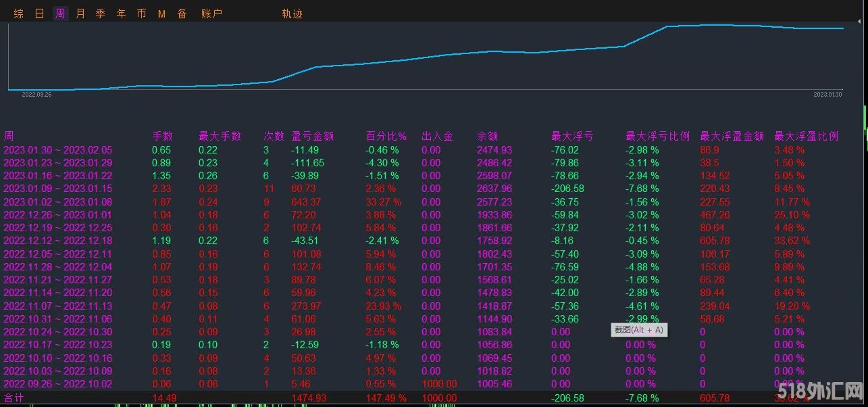Open the 备 notes tab

pos(182,14)
